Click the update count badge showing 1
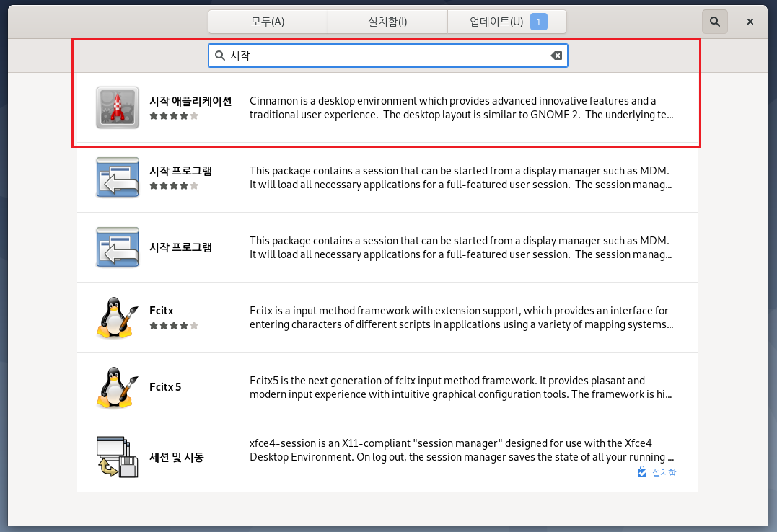This screenshot has height=532, width=777. coord(539,22)
